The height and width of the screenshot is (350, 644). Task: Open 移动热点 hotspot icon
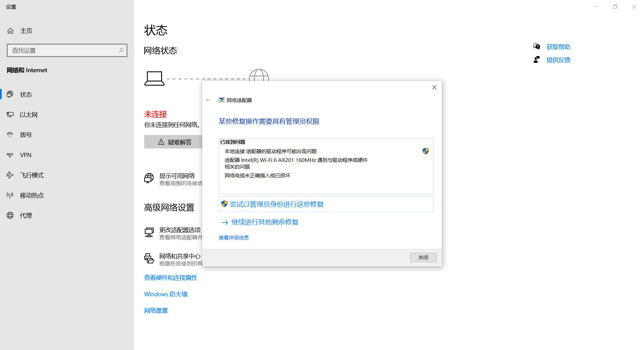(x=10, y=195)
